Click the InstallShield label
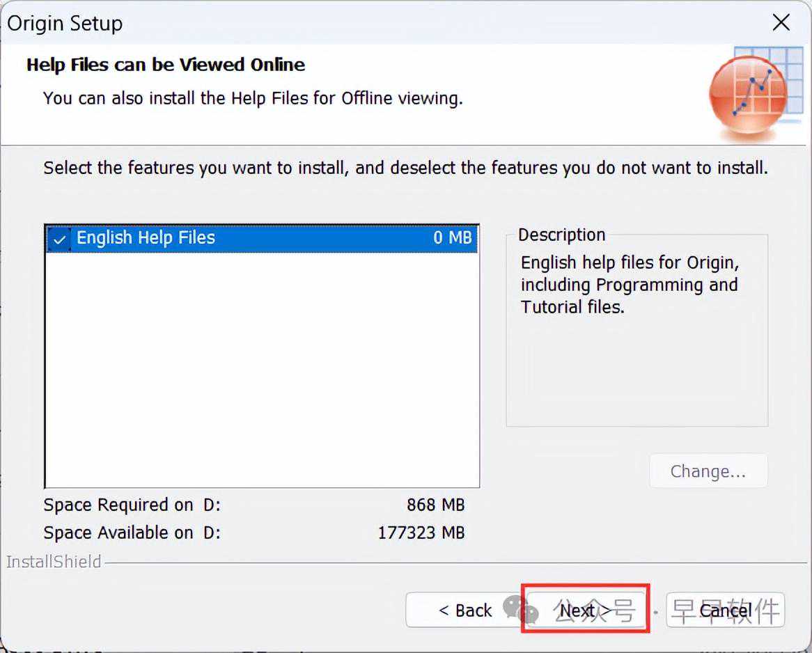This screenshot has width=812, height=653. (54, 562)
